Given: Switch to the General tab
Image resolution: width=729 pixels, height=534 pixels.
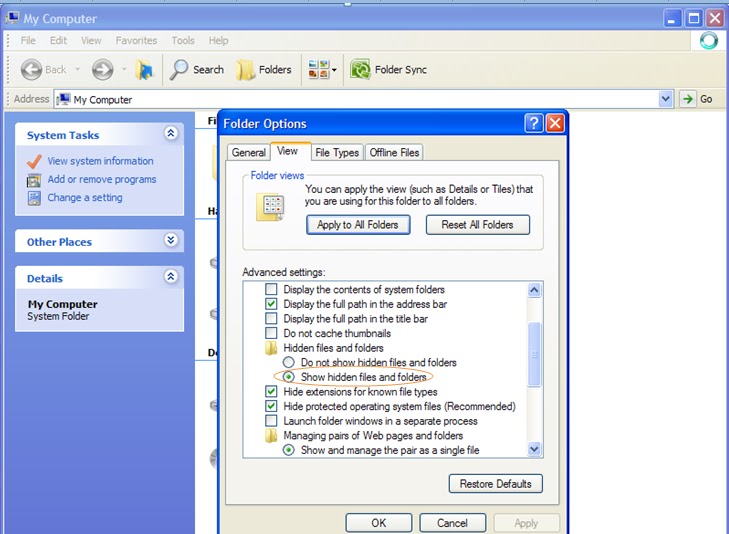Looking at the screenshot, I should click(x=249, y=152).
